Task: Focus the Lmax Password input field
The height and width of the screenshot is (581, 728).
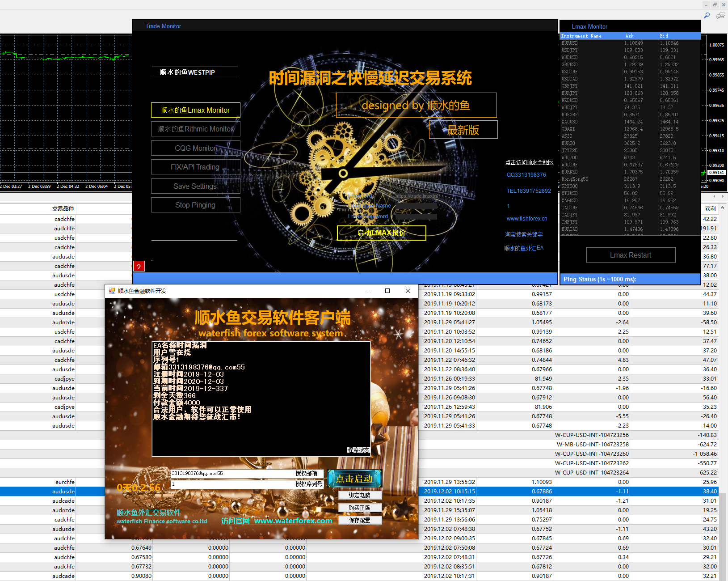Action: pos(416,216)
